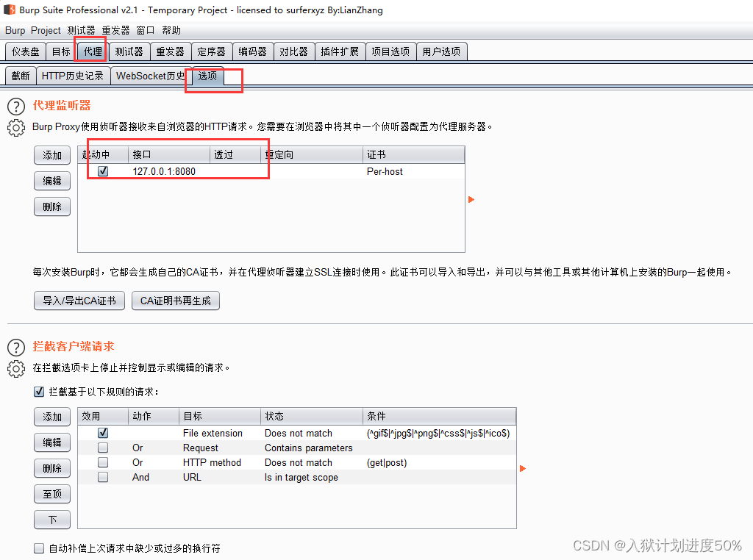753x560 pixels.
Task: Switch to the 目标 tab
Action: (61, 52)
